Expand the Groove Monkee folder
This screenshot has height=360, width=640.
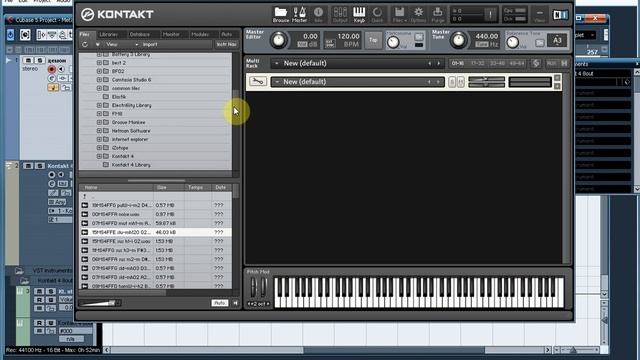[x=99, y=122]
